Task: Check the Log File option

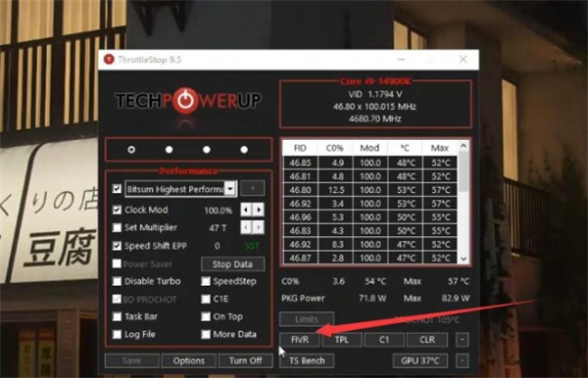Action: 117,334
